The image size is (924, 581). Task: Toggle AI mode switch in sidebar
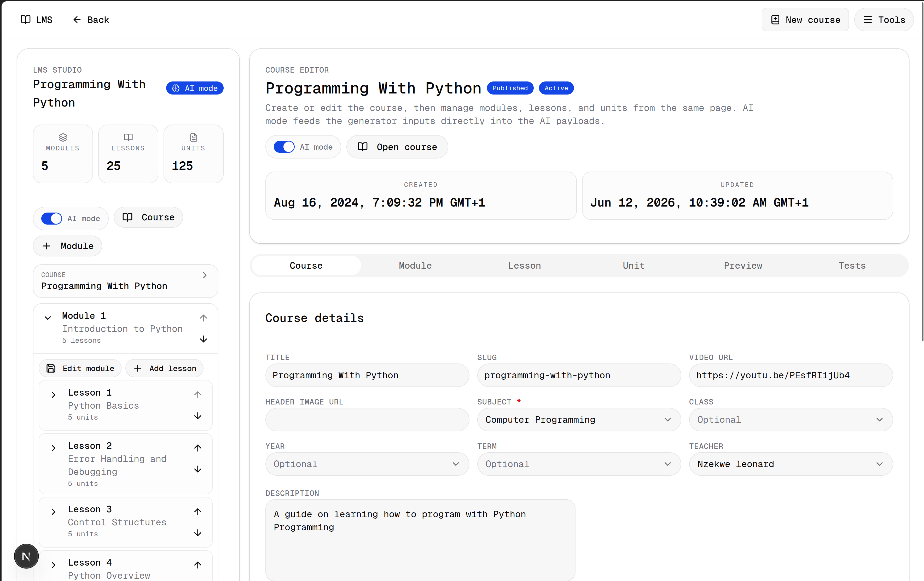point(51,218)
